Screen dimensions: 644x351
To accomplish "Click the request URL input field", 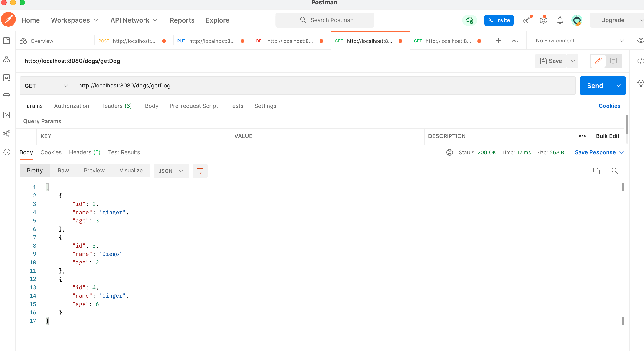I will (324, 86).
